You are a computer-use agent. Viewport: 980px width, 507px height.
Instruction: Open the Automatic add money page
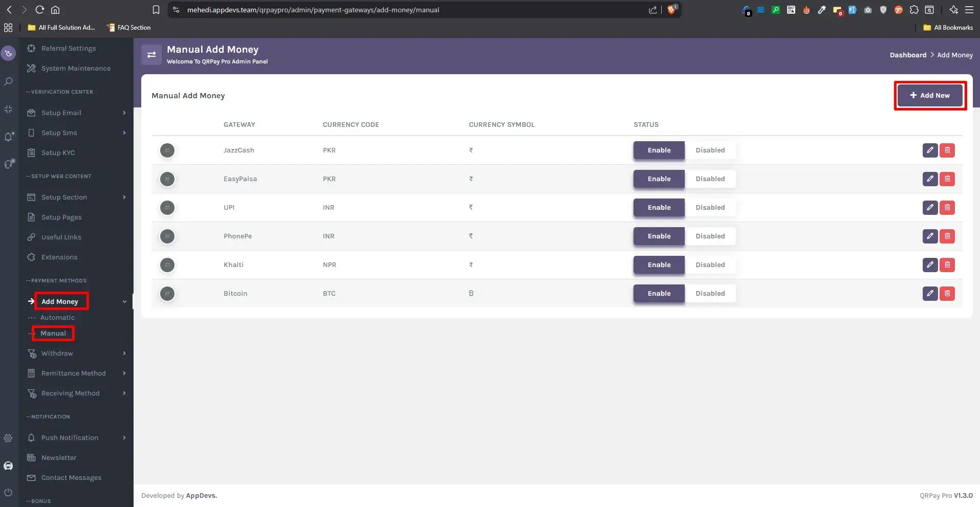click(57, 318)
